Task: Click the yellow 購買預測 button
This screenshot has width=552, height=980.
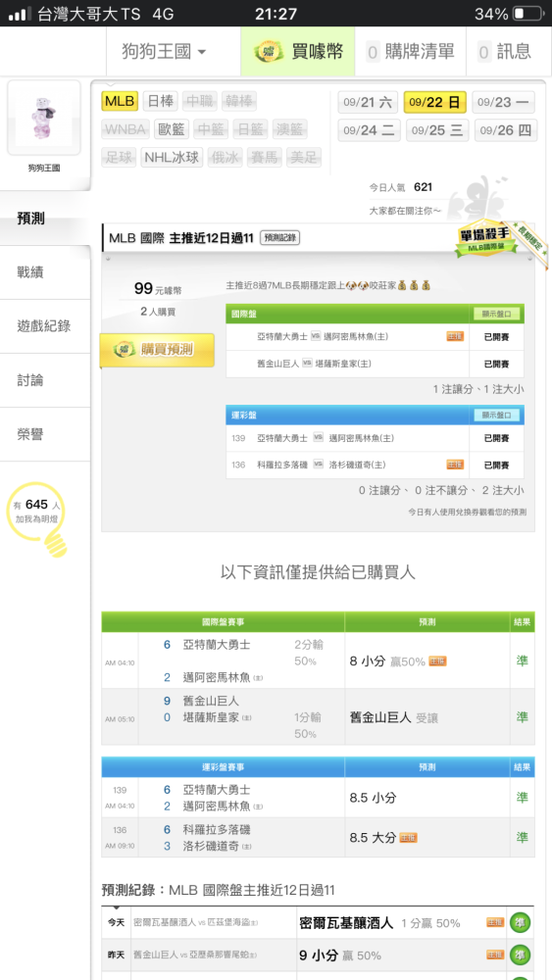Action: [x=157, y=350]
